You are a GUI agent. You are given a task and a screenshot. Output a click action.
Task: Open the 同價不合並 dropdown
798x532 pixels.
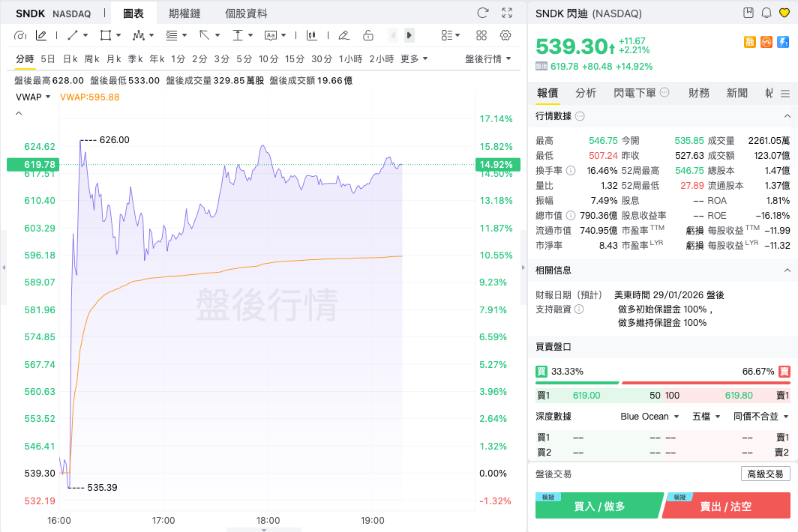pyautogui.click(x=760, y=416)
